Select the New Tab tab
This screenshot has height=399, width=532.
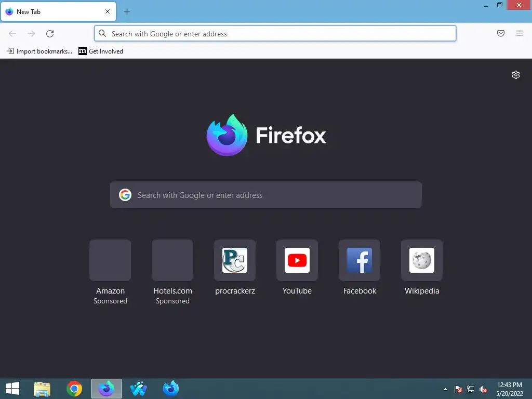pyautogui.click(x=58, y=11)
